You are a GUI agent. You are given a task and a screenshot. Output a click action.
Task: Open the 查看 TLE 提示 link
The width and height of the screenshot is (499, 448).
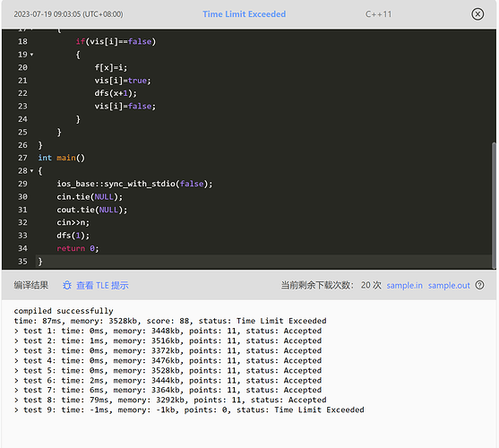coord(102,286)
